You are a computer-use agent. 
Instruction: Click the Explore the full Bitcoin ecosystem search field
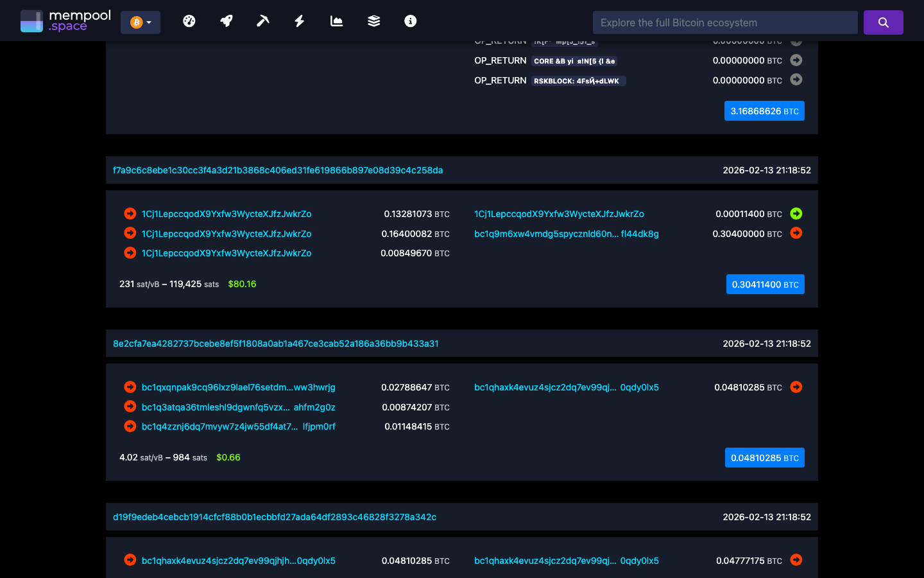[725, 22]
